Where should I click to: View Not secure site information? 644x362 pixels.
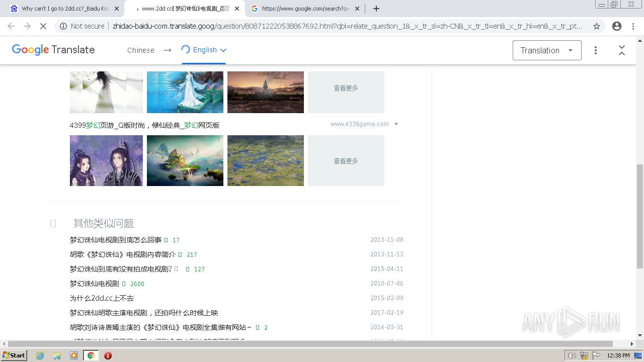83,26
